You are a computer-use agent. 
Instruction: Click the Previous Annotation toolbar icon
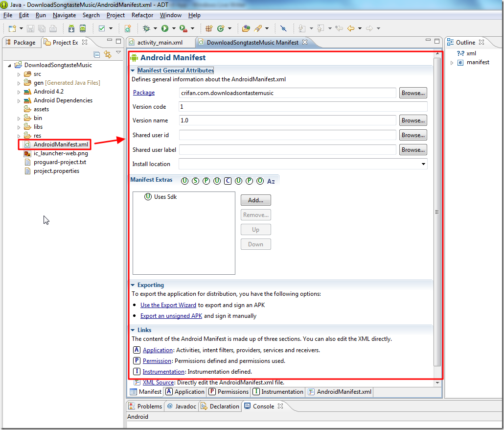[x=321, y=28]
